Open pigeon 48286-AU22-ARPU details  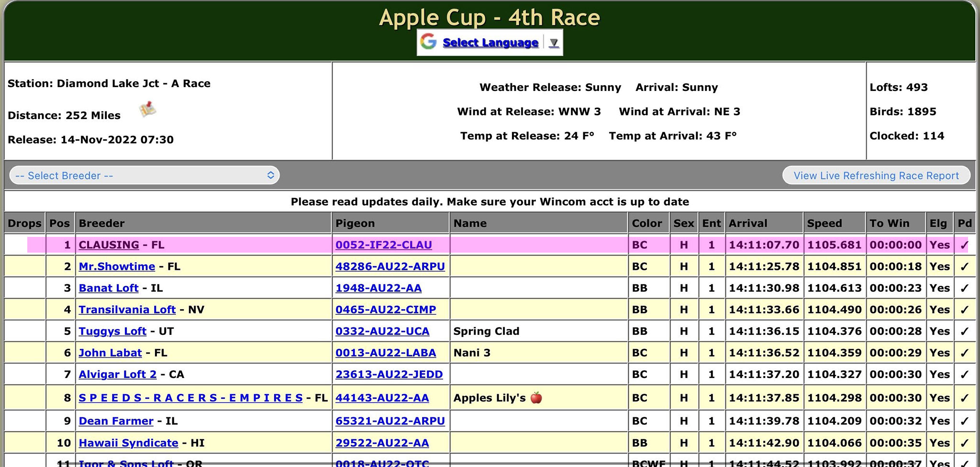(x=390, y=267)
